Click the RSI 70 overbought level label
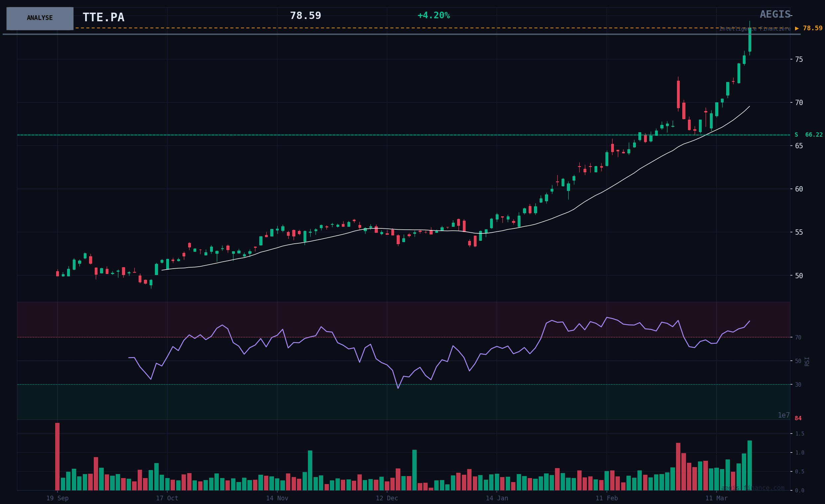 [798, 337]
